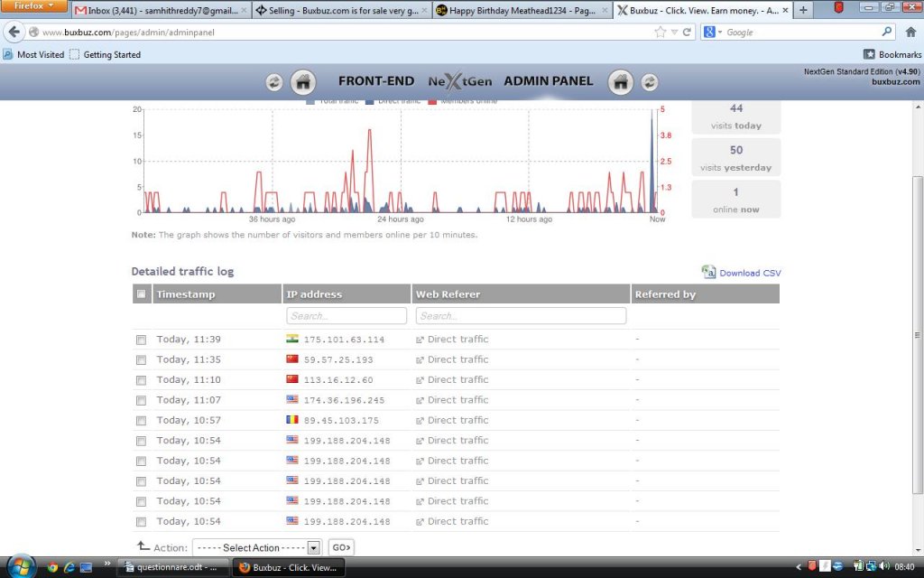Viewport: 924px width, 578px height.
Task: Bookmark this page with the star icon
Action: [x=660, y=32]
